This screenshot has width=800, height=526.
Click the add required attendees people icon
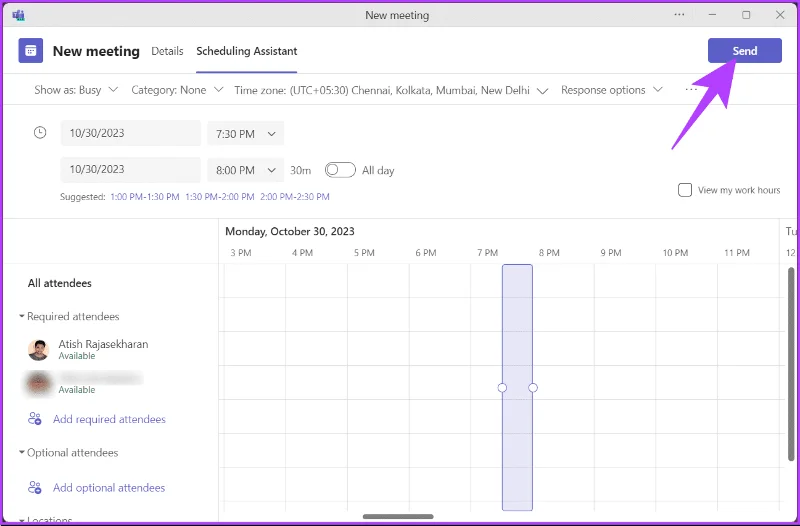point(35,419)
